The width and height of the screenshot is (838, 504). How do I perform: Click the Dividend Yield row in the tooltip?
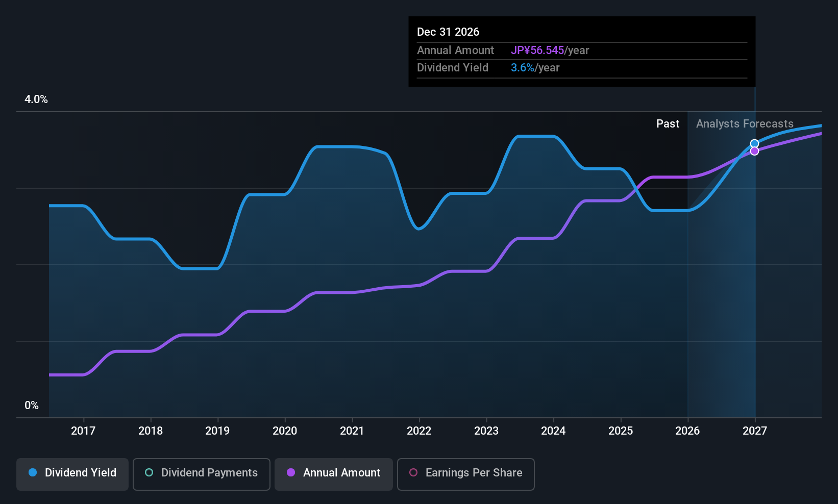[x=453, y=67]
